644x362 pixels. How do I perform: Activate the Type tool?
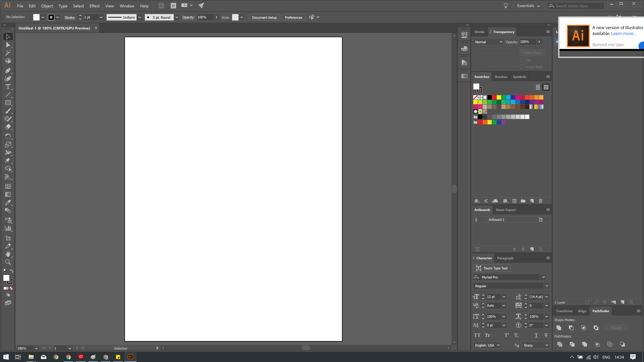8,87
